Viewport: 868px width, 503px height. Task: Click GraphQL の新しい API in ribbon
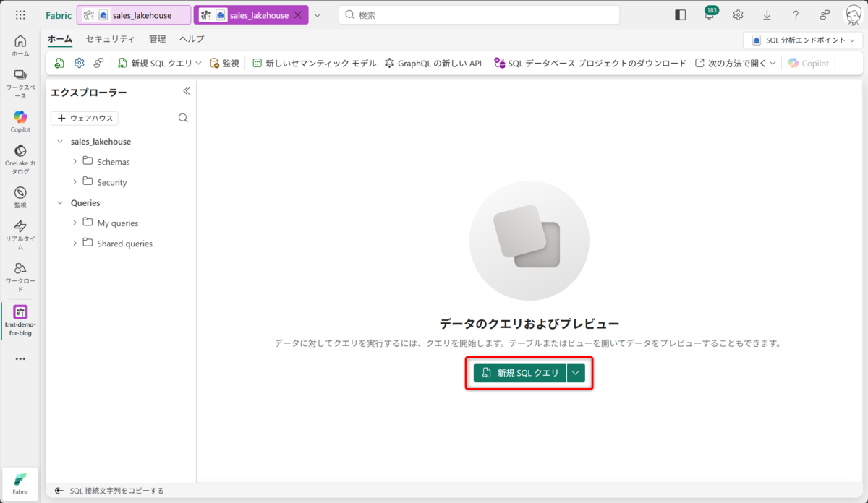(433, 64)
